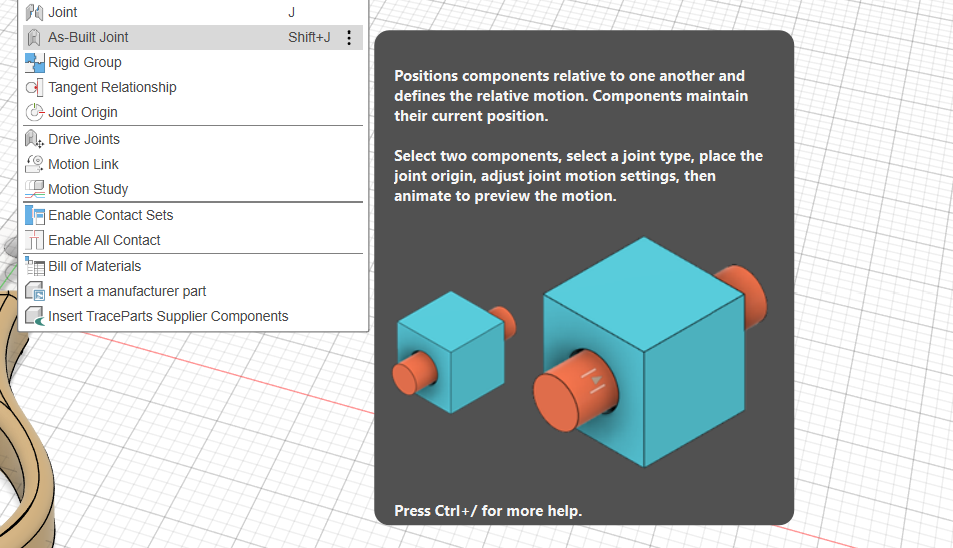Select the Rigid Group icon
The width and height of the screenshot is (953, 548).
35,62
